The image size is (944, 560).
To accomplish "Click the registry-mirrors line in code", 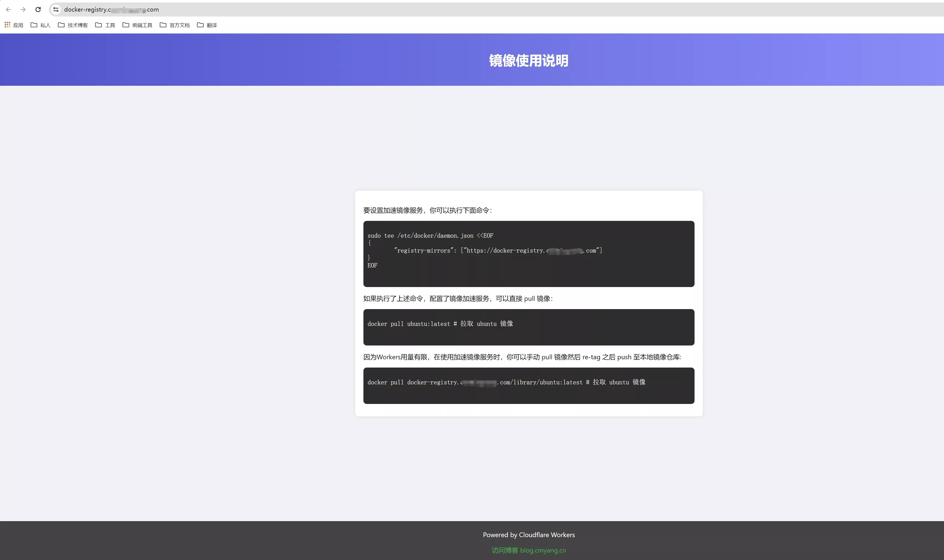I will click(x=498, y=251).
